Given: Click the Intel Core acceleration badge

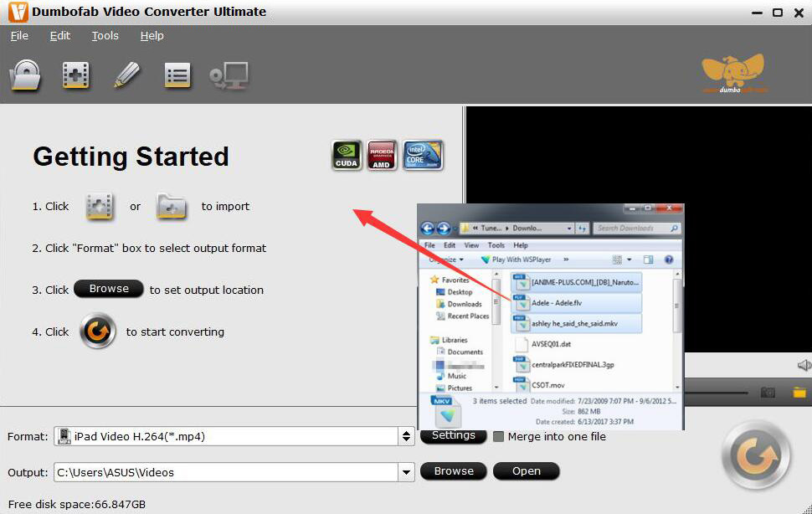Looking at the screenshot, I should (x=423, y=155).
